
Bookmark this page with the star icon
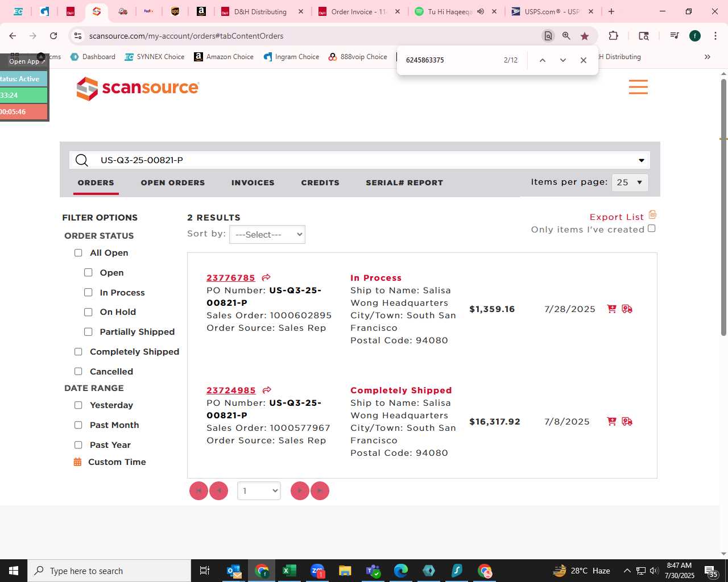585,36
